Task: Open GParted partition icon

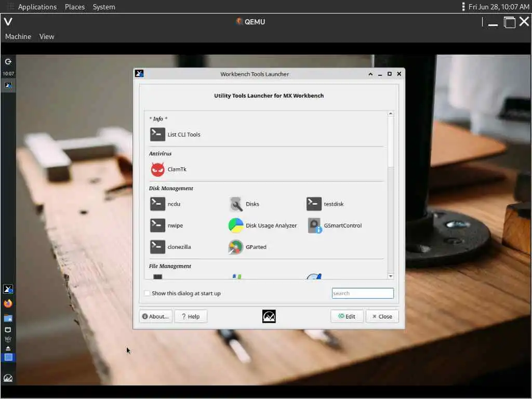Action: 236,247
